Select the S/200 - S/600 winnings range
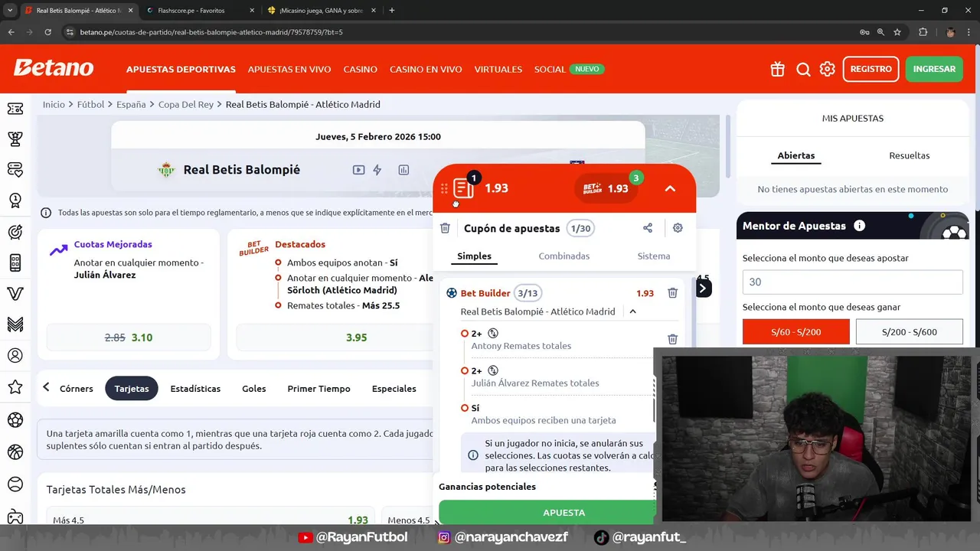Image resolution: width=980 pixels, height=551 pixels. coord(910,331)
